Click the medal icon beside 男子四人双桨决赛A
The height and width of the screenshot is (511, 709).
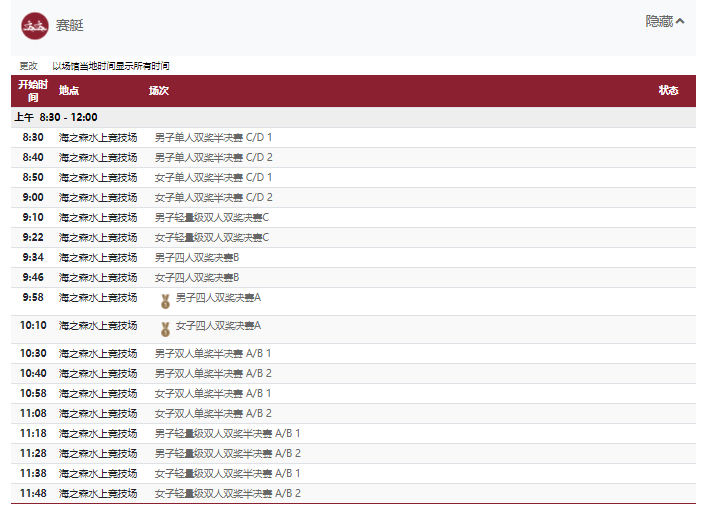coord(165,301)
